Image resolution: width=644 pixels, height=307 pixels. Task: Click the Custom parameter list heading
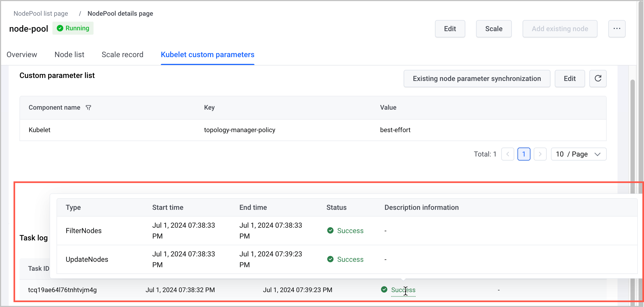click(57, 76)
